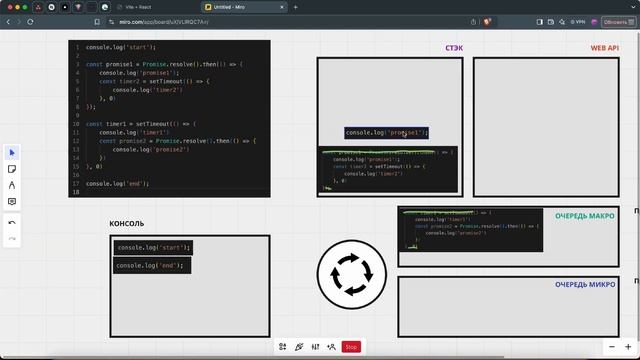This screenshot has width=640, height=360.
Task: Select the event loop circular arrows image
Action: click(x=351, y=274)
